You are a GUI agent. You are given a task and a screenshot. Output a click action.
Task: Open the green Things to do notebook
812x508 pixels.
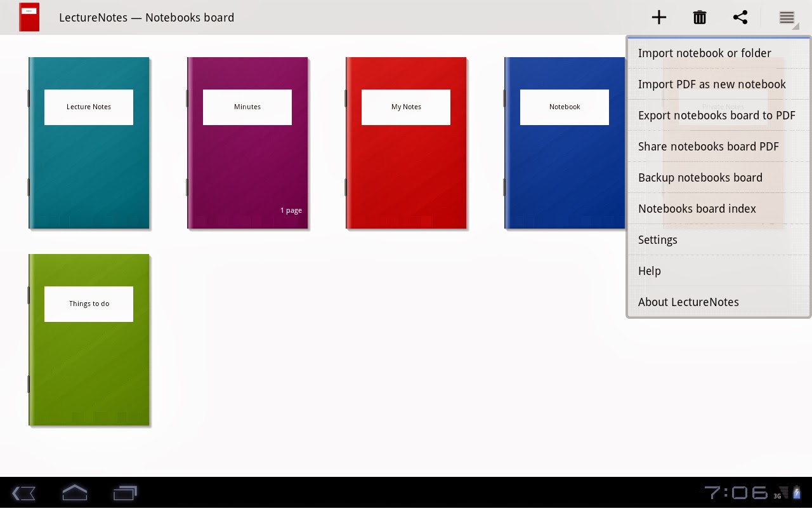(89, 340)
